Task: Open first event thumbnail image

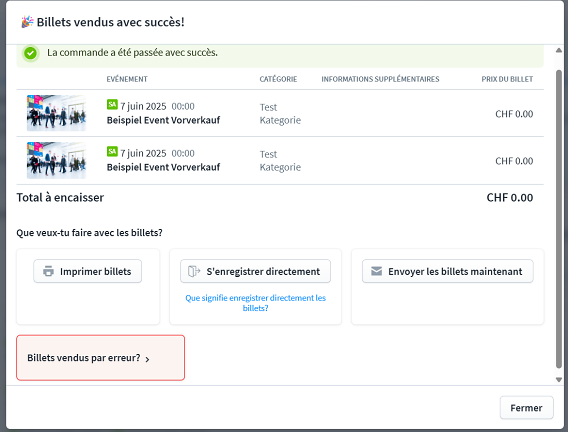Action: coord(57,113)
